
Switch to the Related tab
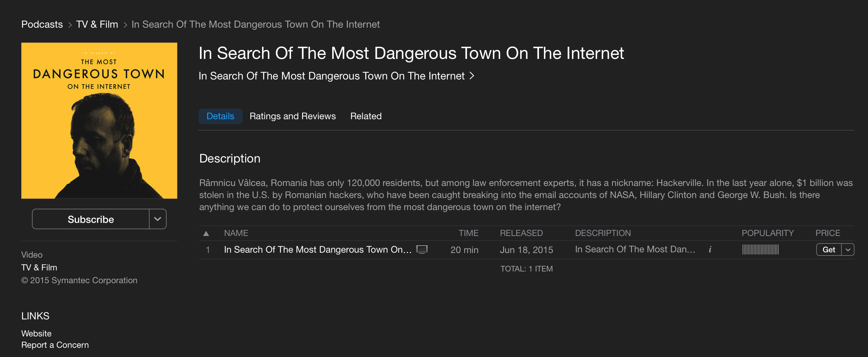point(366,116)
